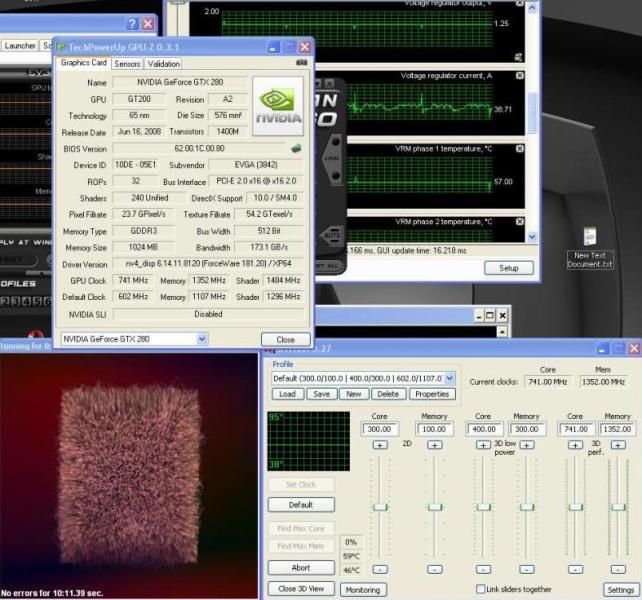Click the monitoring window scrollbar down arrow
Screen dimensions: 642x600
tap(532, 236)
